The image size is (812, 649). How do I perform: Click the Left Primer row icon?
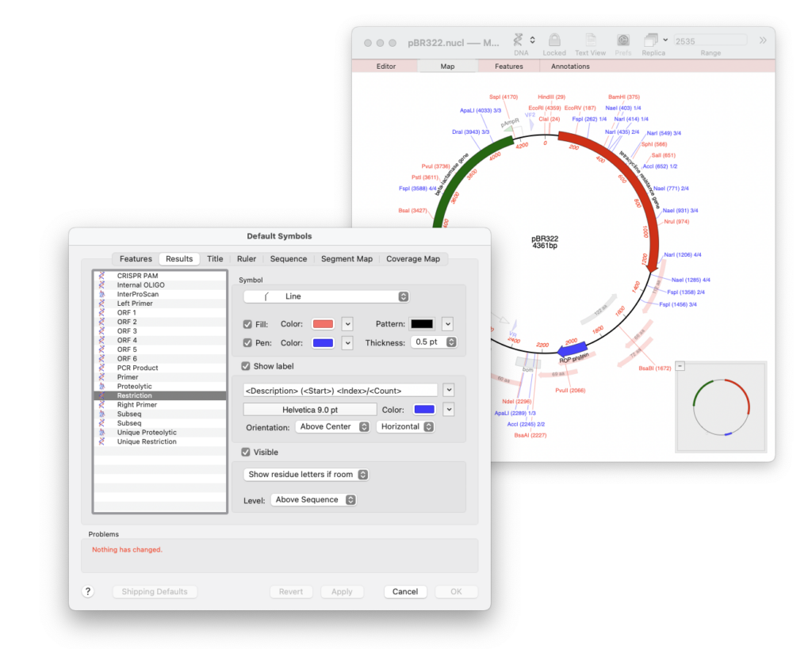tap(102, 304)
